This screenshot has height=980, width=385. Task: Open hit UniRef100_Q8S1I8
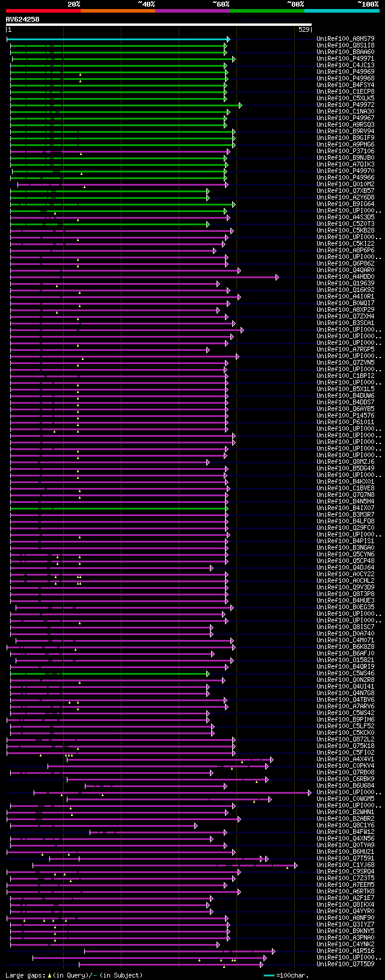click(345, 46)
